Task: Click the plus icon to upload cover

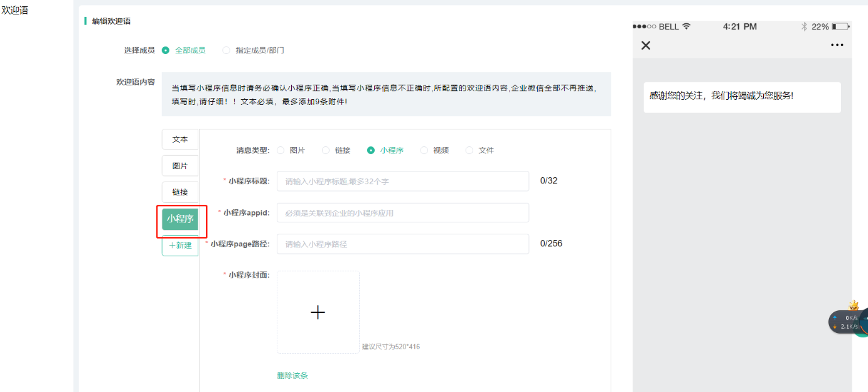Action: 318,312
